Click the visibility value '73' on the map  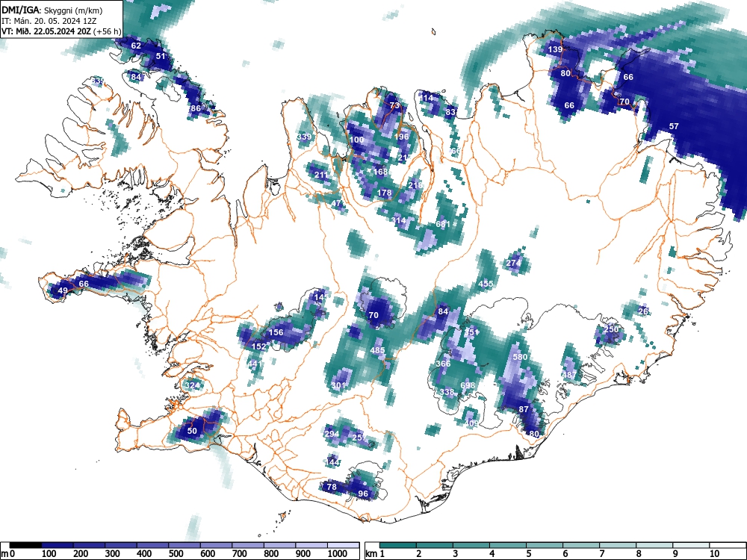[x=394, y=105]
